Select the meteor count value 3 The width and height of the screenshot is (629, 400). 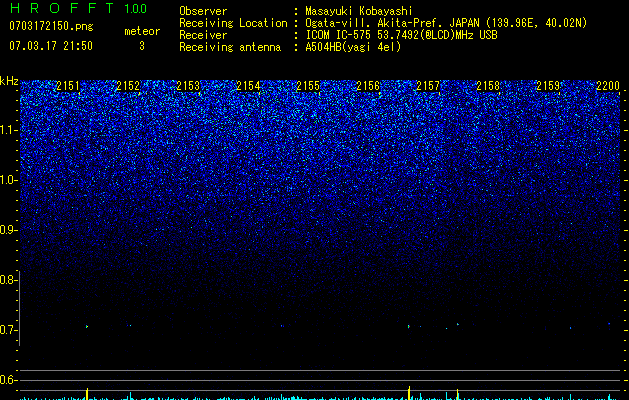[x=142, y=46]
